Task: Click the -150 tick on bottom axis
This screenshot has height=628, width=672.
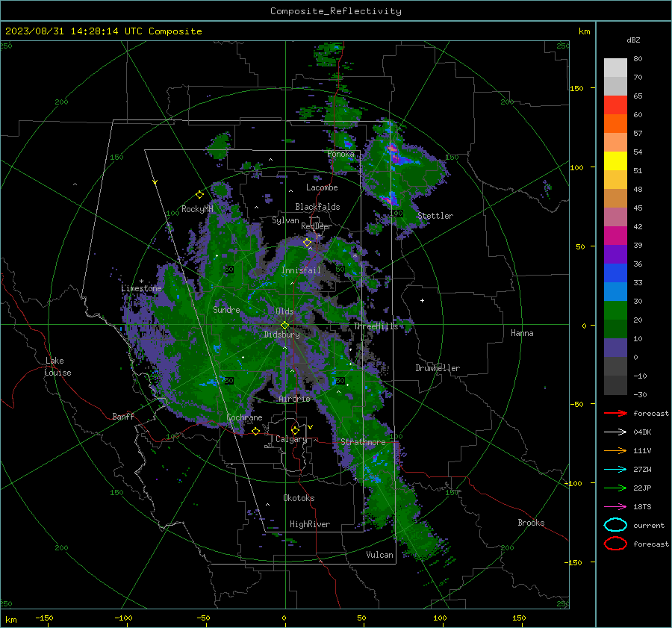Action: click(x=44, y=618)
